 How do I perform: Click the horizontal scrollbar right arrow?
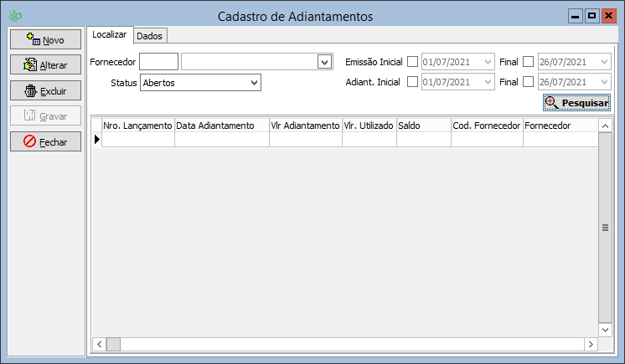591,344
